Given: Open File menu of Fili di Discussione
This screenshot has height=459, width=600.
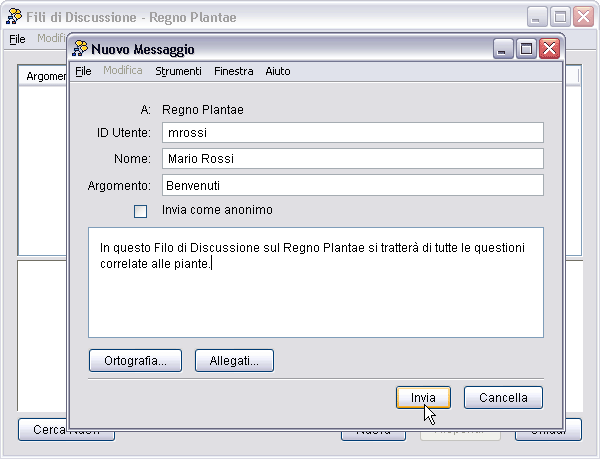Looking at the screenshot, I should point(17,39).
